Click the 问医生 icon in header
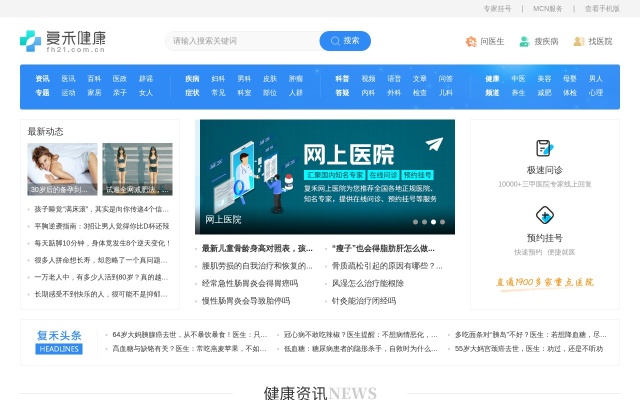Screen dimensions: 640x400 tap(471, 42)
